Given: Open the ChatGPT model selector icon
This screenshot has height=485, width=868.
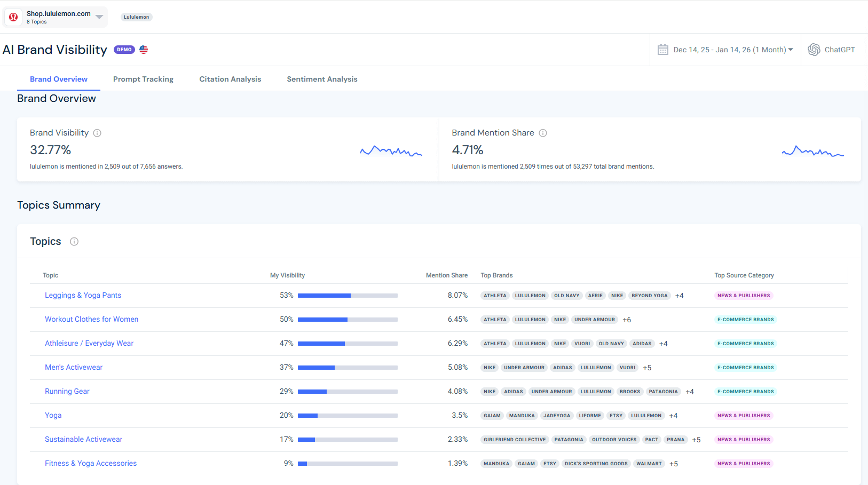Looking at the screenshot, I should (x=814, y=49).
